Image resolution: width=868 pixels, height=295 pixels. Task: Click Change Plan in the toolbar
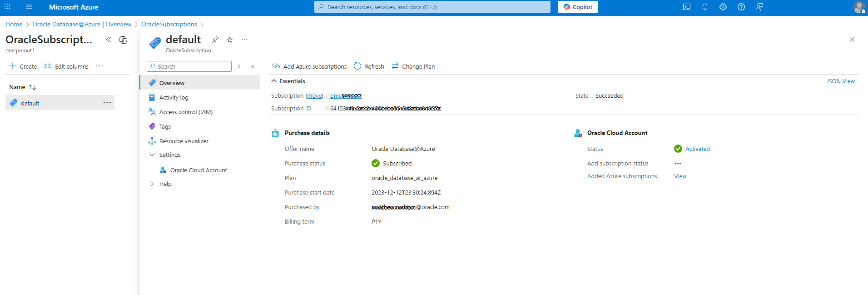coord(413,66)
